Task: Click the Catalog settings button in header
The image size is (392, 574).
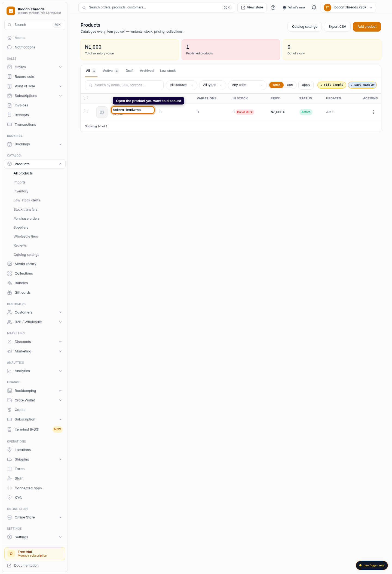Action: click(x=305, y=27)
